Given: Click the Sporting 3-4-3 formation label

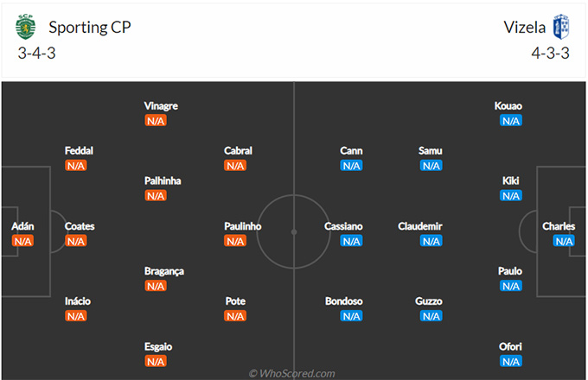Looking at the screenshot, I should pyautogui.click(x=36, y=54).
